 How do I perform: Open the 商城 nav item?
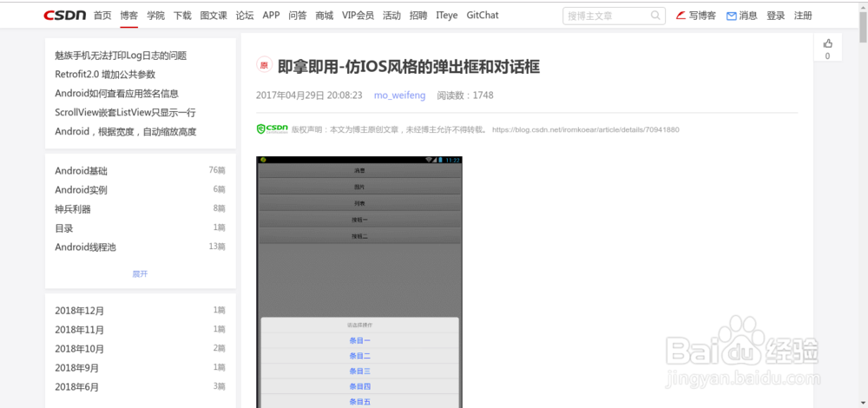[325, 16]
